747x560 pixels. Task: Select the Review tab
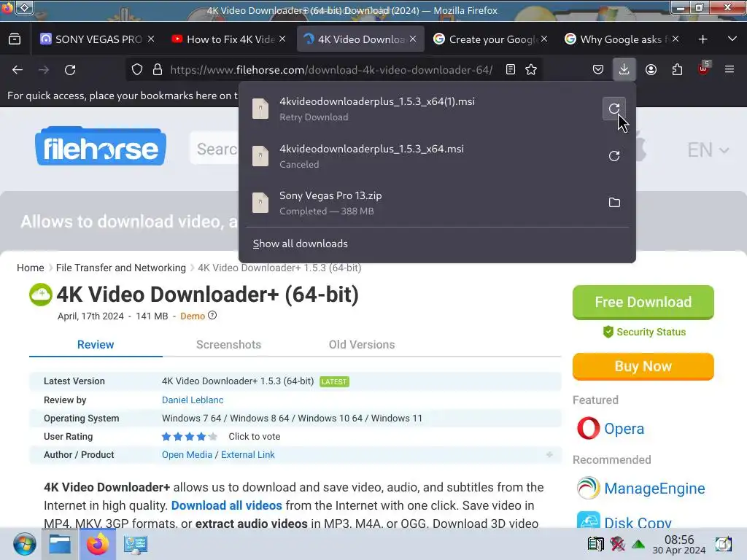(96, 344)
